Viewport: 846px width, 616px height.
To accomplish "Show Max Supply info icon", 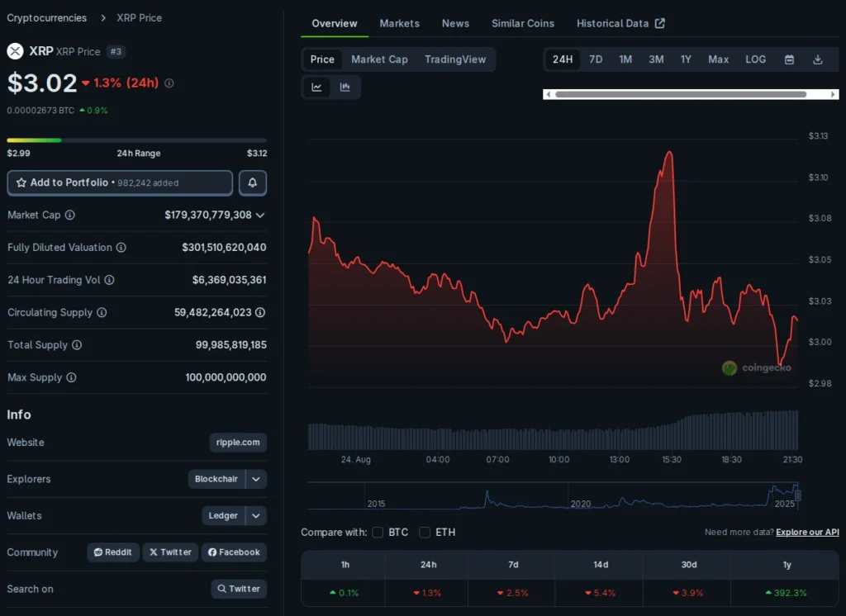I will [71, 377].
